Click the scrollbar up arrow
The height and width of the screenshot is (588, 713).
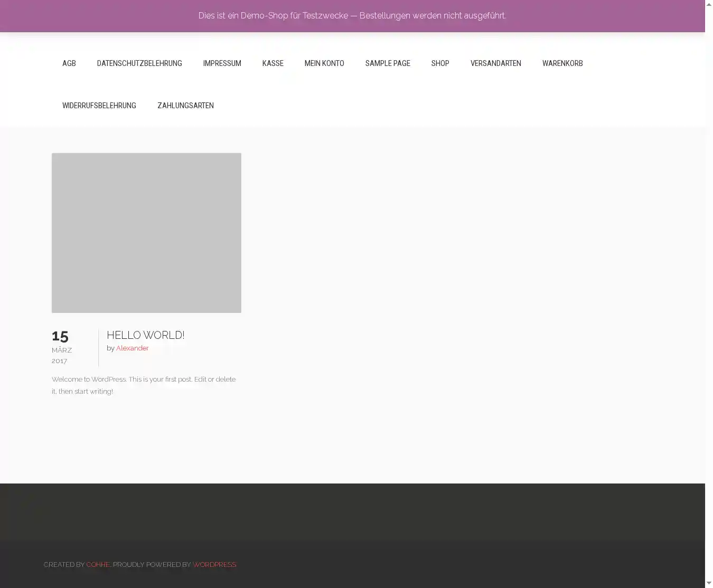click(709, 4)
